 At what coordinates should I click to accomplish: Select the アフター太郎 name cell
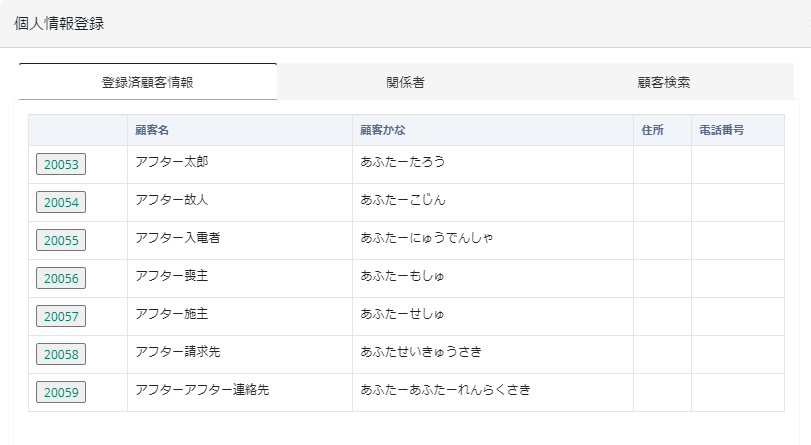171,162
